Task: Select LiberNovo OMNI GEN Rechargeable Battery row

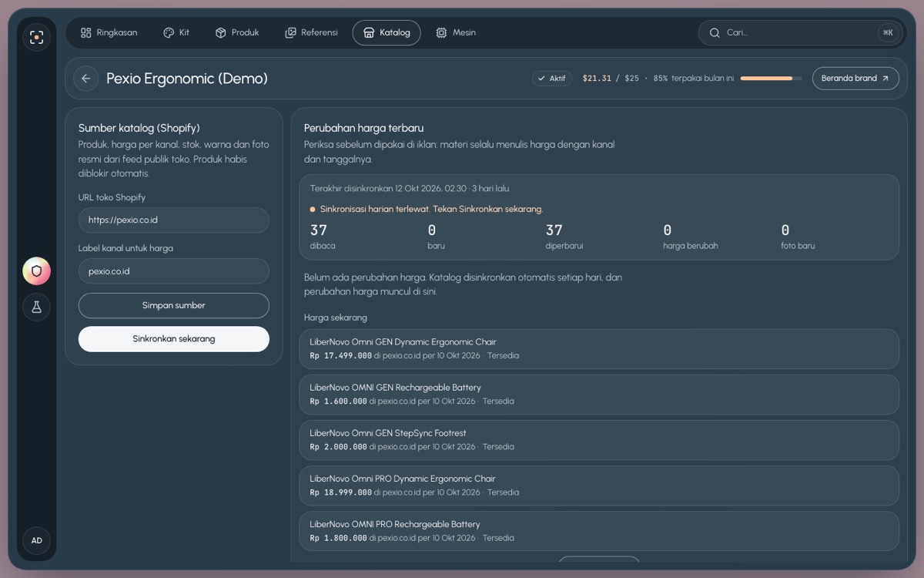Action: pyautogui.click(x=599, y=395)
